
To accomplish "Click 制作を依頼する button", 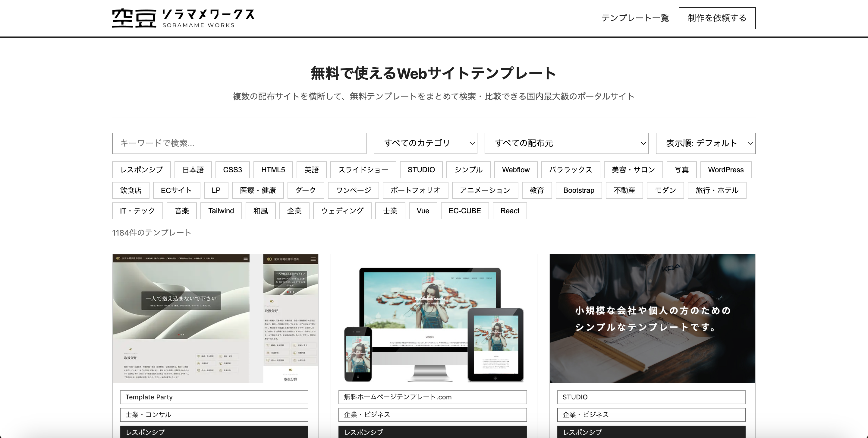I will (x=717, y=18).
